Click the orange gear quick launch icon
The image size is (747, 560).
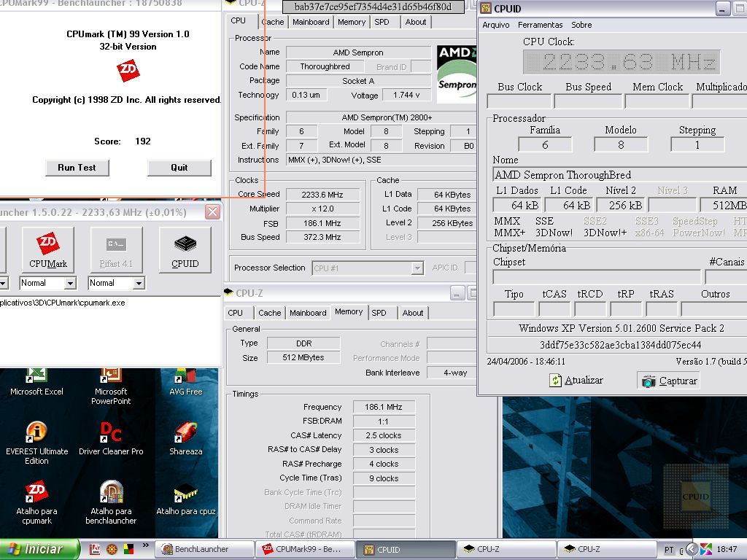pos(112,550)
